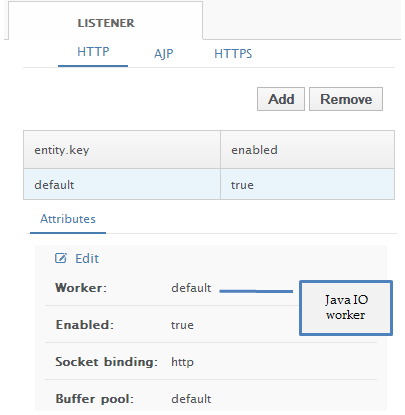405x415 pixels.
Task: Switch to the HTTP listener tab
Action: 93,52
